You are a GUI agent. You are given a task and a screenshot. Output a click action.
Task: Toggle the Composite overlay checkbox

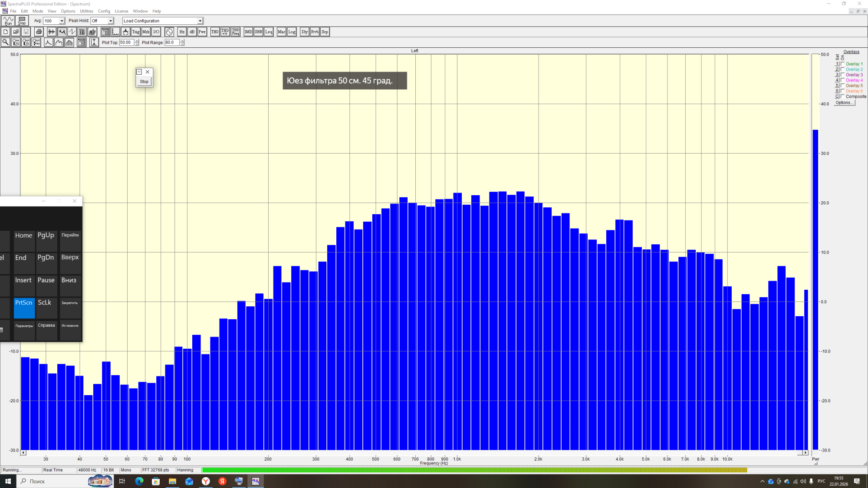click(x=842, y=96)
